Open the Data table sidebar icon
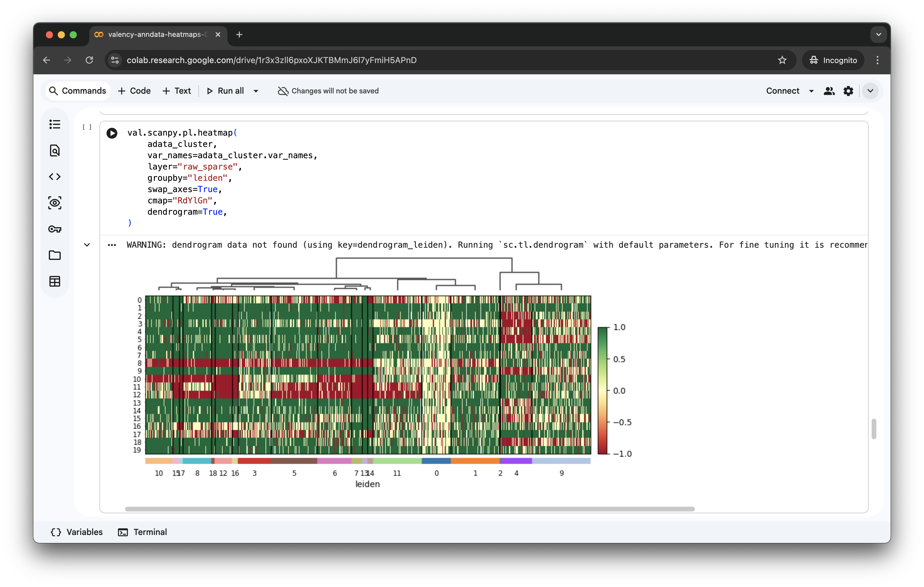Viewport: 924px width, 587px height. [55, 281]
